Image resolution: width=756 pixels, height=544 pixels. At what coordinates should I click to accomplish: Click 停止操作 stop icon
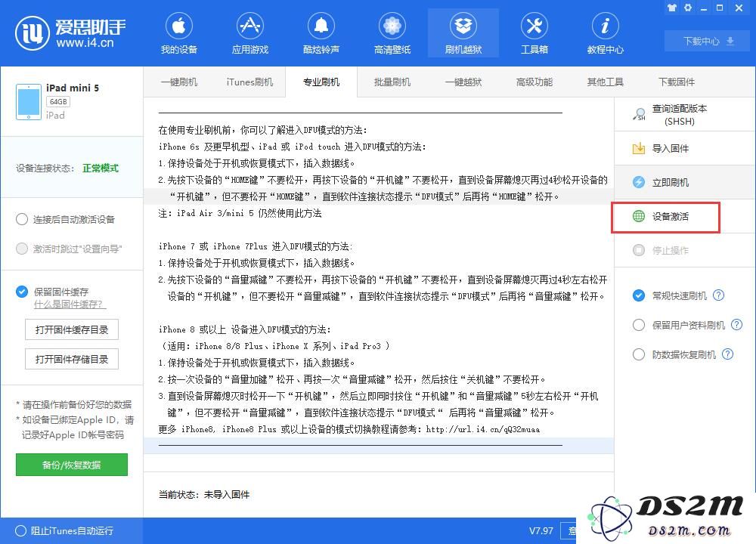click(638, 250)
